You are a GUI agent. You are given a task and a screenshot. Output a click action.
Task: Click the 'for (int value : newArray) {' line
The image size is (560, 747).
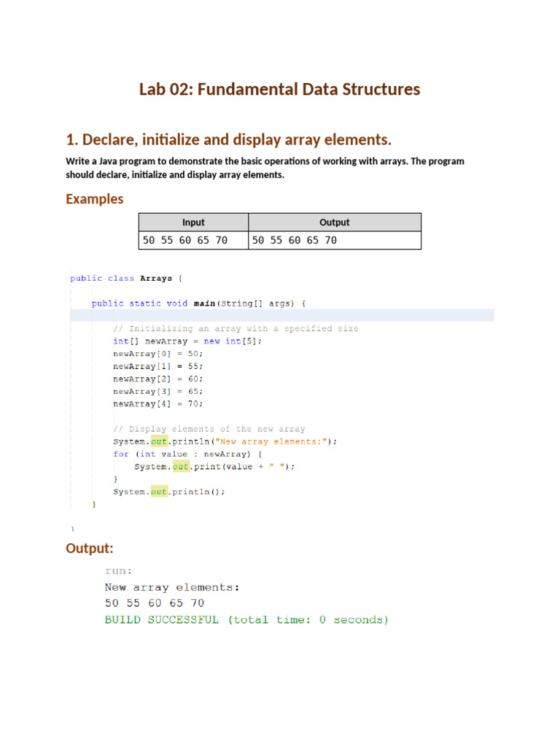[187, 454]
